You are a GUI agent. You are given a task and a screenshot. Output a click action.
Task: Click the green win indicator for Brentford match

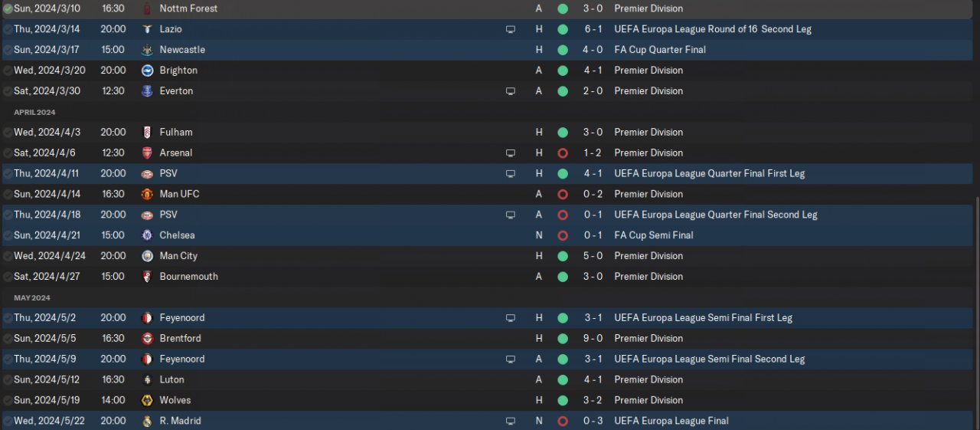tap(563, 339)
